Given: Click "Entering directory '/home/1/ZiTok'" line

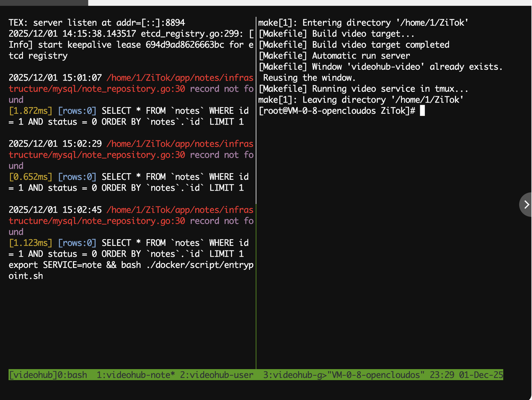Looking at the screenshot, I should coord(363,22).
